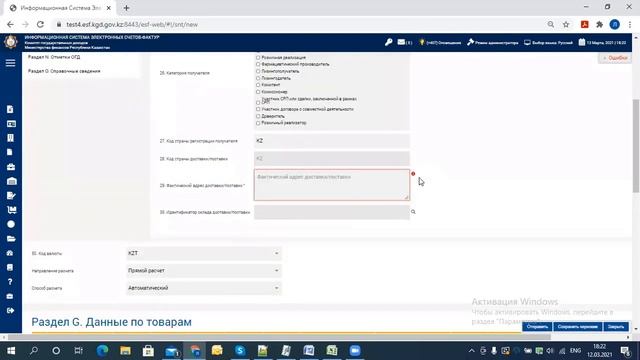
Task: Select 'Комиссионер' radio option
Action: [x=258, y=92]
